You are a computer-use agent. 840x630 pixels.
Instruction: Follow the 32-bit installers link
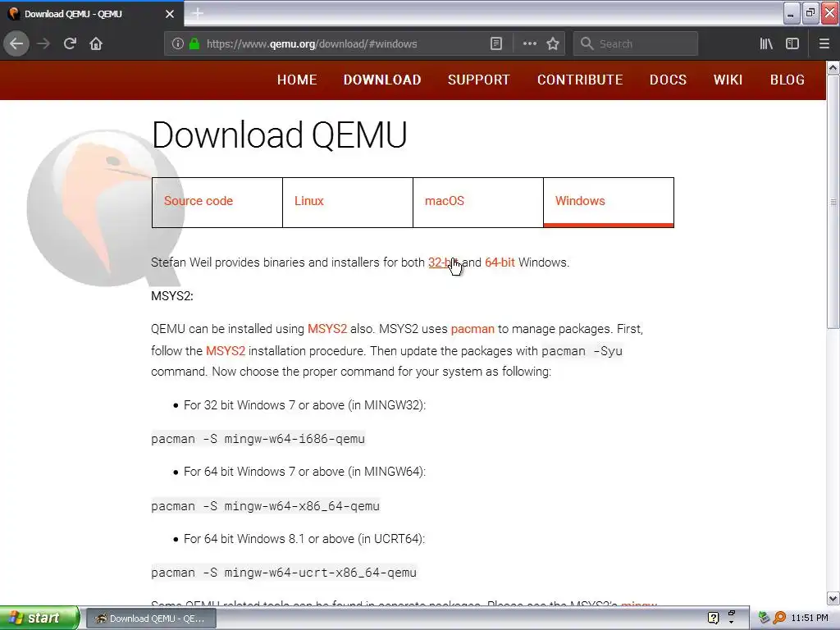pos(443,262)
